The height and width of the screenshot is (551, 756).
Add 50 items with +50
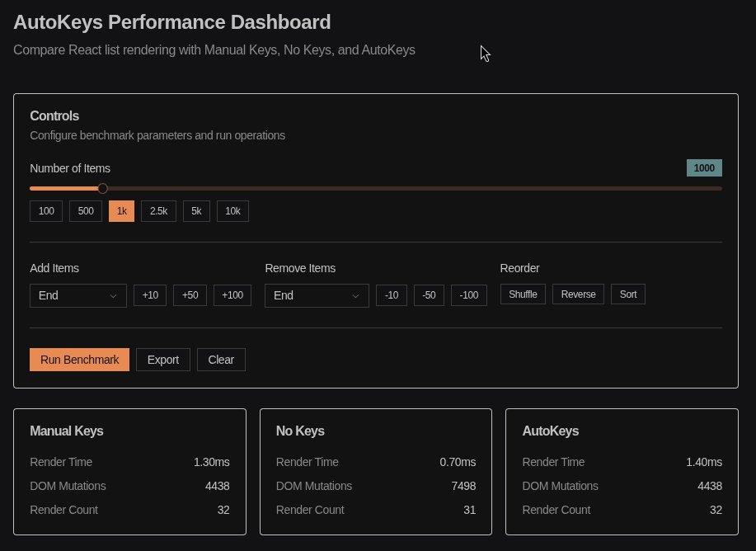point(190,295)
